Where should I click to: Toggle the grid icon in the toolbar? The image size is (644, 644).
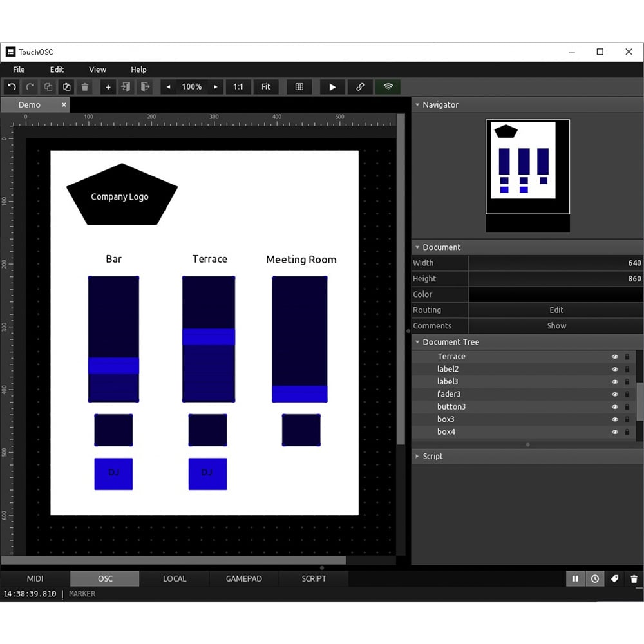(x=299, y=87)
